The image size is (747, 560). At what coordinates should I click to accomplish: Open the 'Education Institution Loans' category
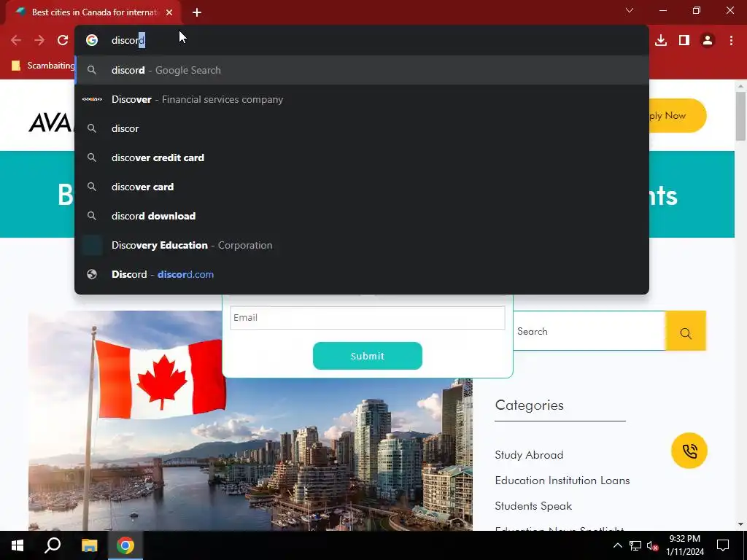coord(562,481)
